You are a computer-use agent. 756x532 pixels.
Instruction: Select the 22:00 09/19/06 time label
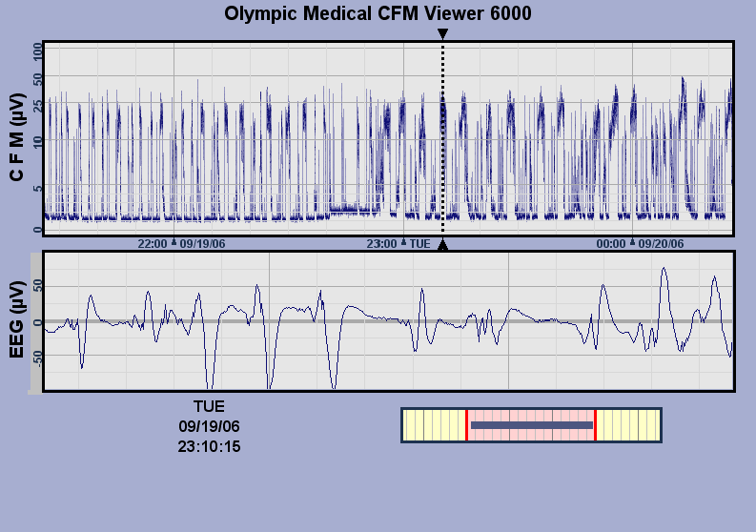pyautogui.click(x=181, y=243)
